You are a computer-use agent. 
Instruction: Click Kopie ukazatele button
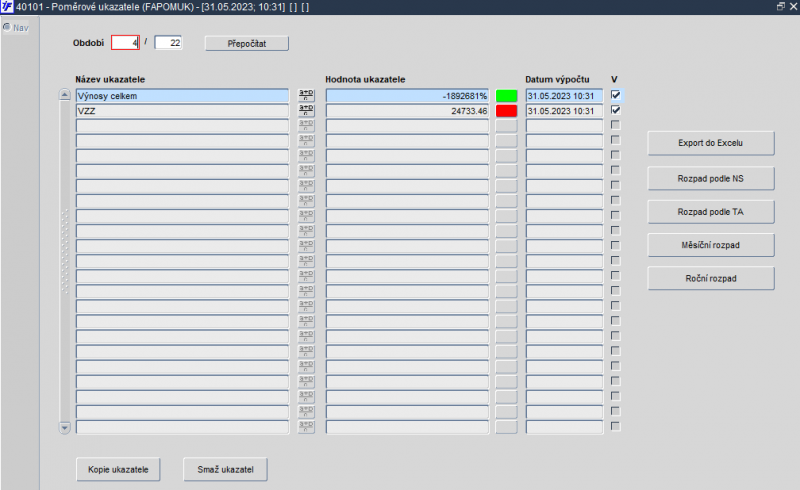[118, 470]
